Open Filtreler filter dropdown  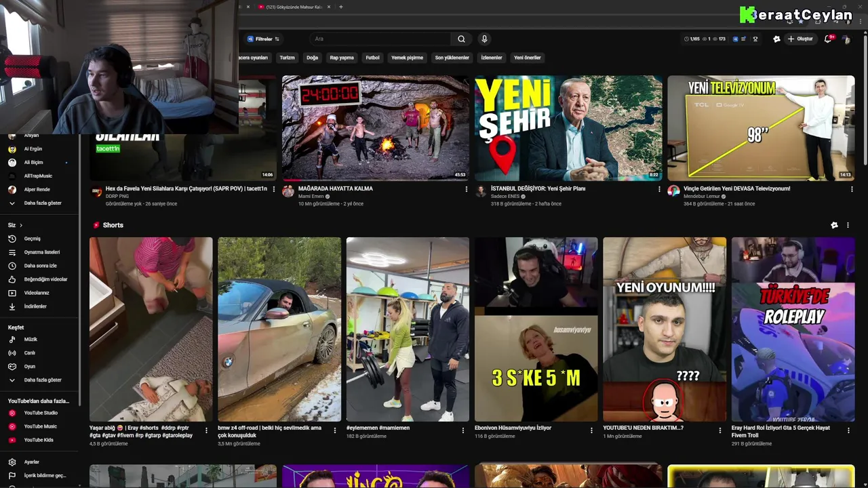click(263, 39)
